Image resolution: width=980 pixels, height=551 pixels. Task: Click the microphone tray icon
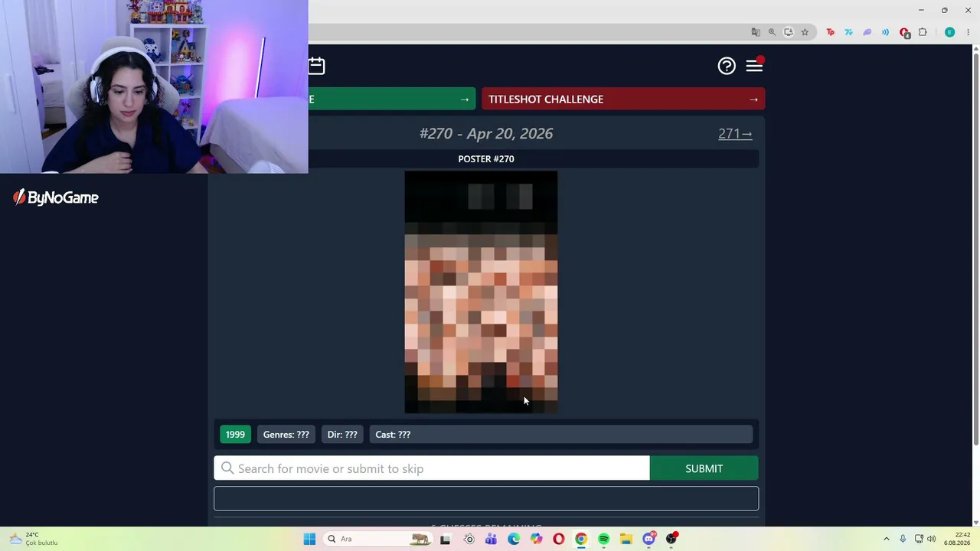pyautogui.click(x=903, y=539)
